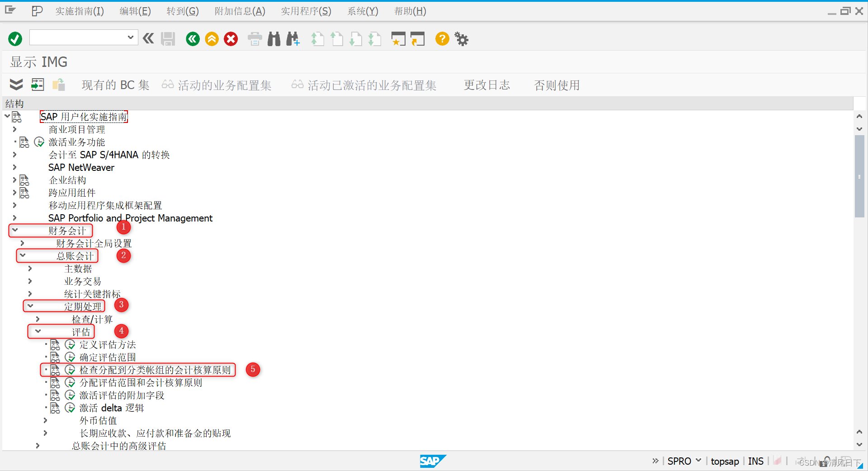Click the yellow Exit button
The height and width of the screenshot is (471, 868).
point(212,39)
